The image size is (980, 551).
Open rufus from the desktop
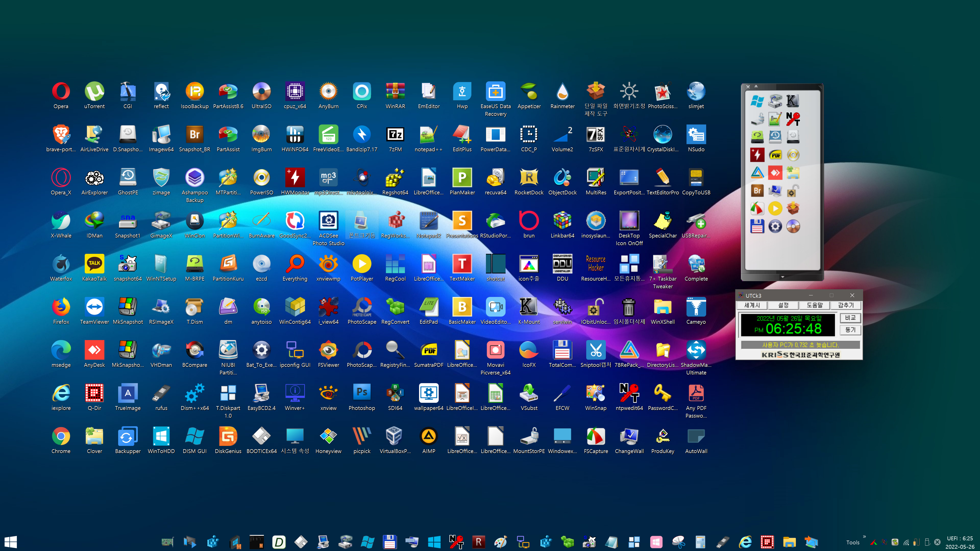161,397
